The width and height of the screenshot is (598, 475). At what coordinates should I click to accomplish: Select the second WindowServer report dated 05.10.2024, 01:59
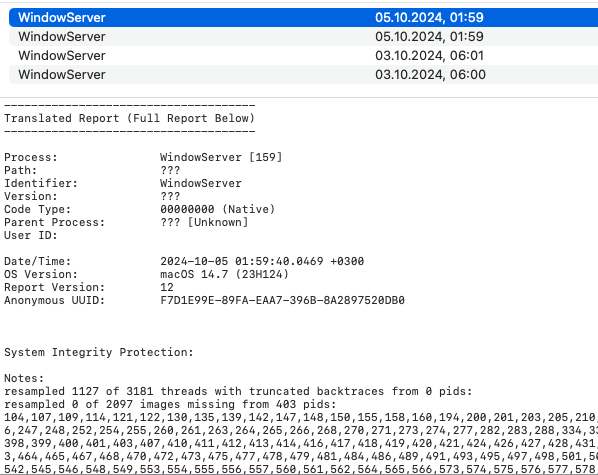click(x=304, y=37)
